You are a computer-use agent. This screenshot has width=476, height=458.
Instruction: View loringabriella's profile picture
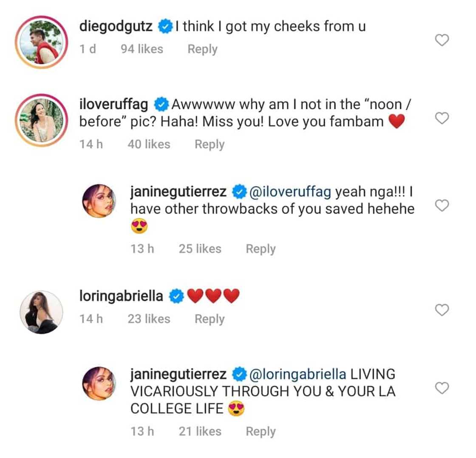coord(41,312)
